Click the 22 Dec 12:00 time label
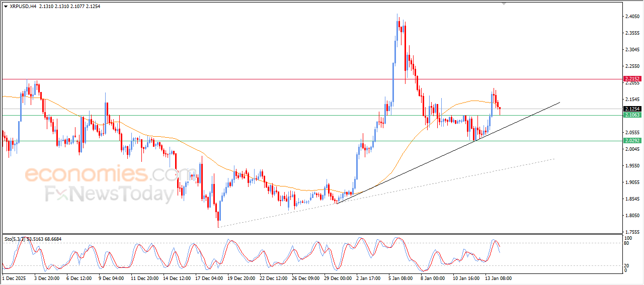Viewport: 644px width, 285px height. (x=273, y=278)
